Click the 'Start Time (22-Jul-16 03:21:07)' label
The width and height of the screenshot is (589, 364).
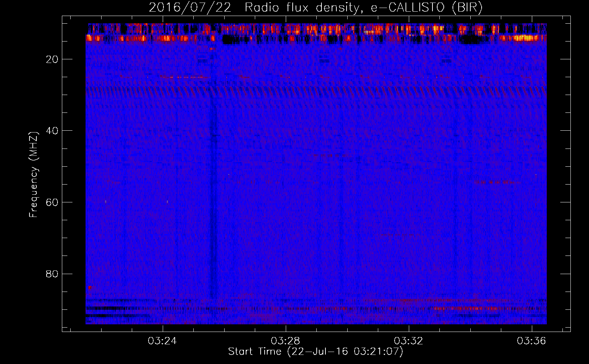coord(316,352)
